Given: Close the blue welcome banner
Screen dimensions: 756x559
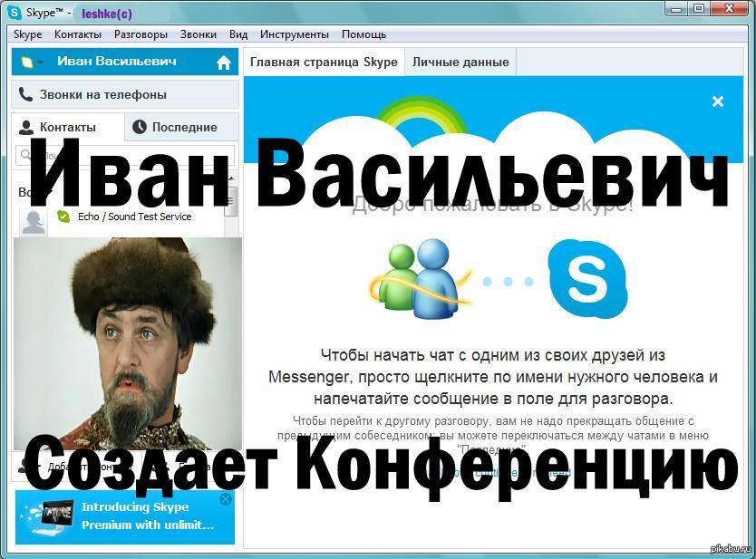Looking at the screenshot, I should click(718, 101).
